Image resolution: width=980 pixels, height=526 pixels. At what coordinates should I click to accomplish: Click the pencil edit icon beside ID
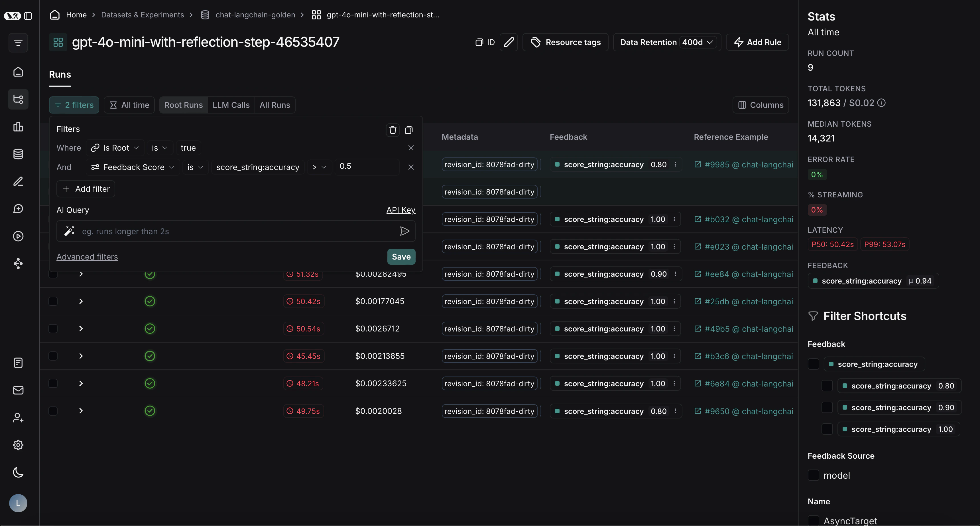509,42
